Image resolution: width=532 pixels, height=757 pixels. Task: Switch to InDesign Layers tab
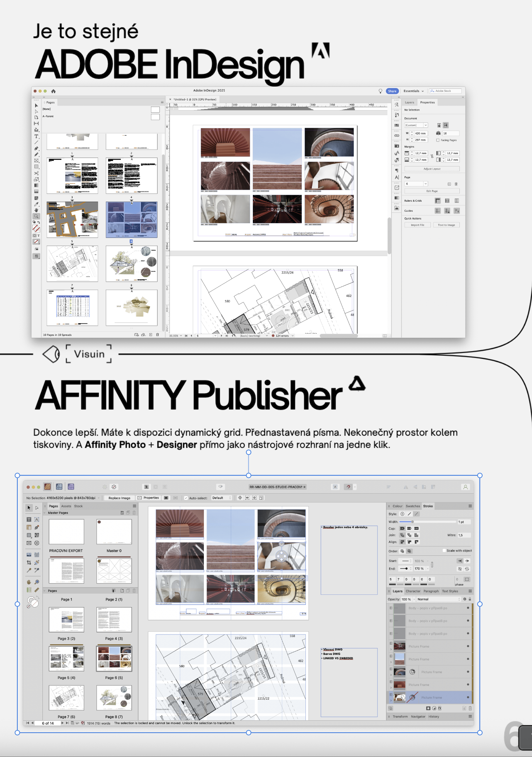pyautogui.click(x=410, y=102)
